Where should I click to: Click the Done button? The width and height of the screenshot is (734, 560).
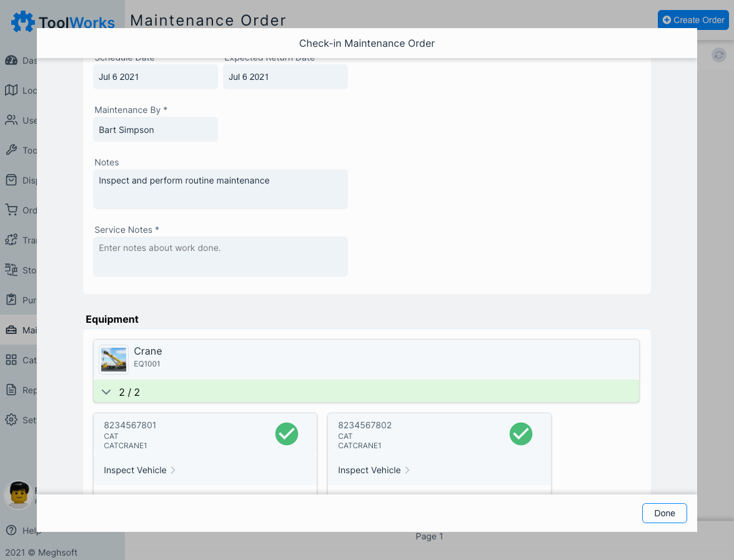coord(664,513)
